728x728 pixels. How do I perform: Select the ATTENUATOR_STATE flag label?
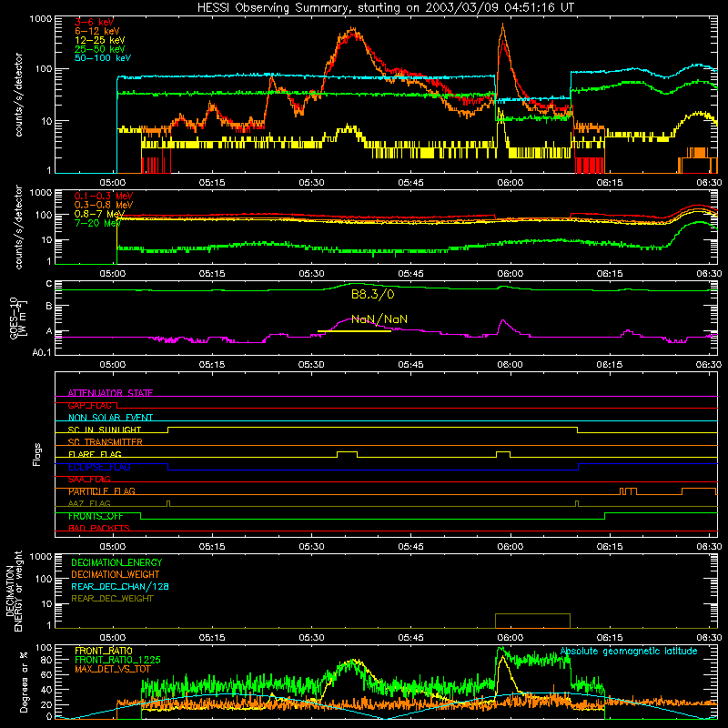pos(110,393)
